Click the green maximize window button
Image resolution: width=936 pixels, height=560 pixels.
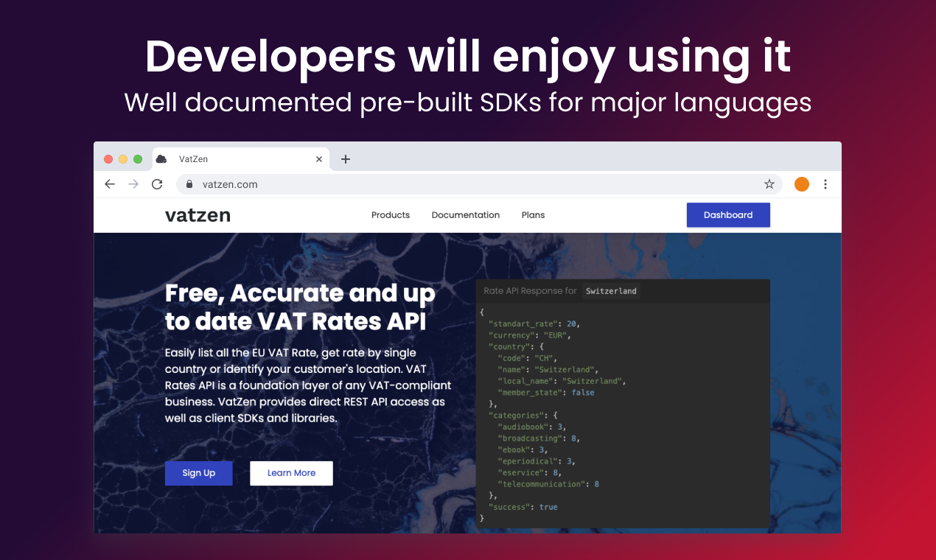click(x=138, y=159)
